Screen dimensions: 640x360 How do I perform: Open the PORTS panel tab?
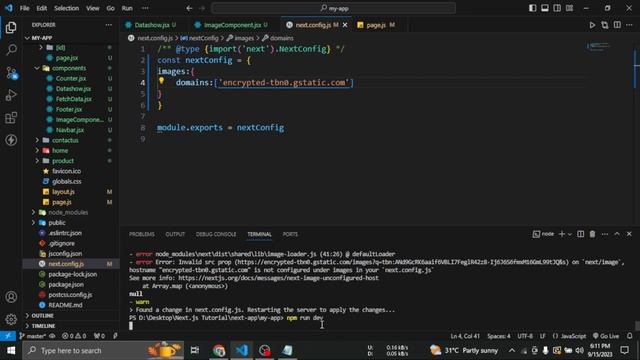290,234
